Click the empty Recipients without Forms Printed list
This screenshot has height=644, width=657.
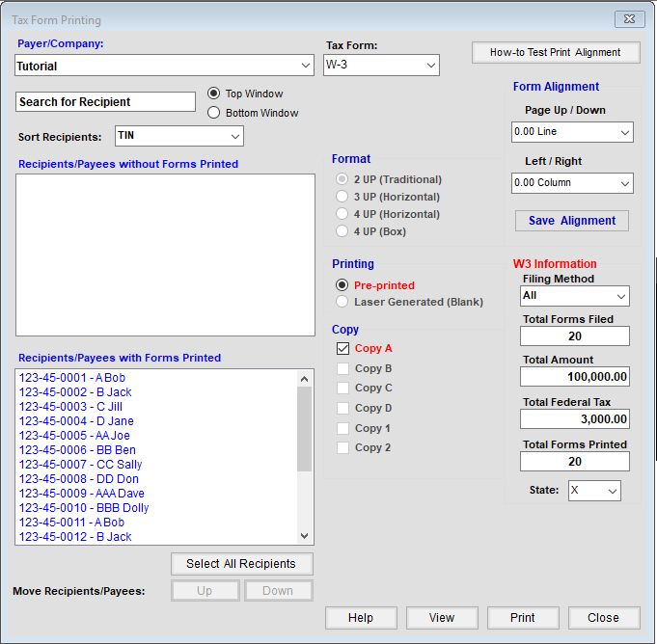click(x=165, y=255)
